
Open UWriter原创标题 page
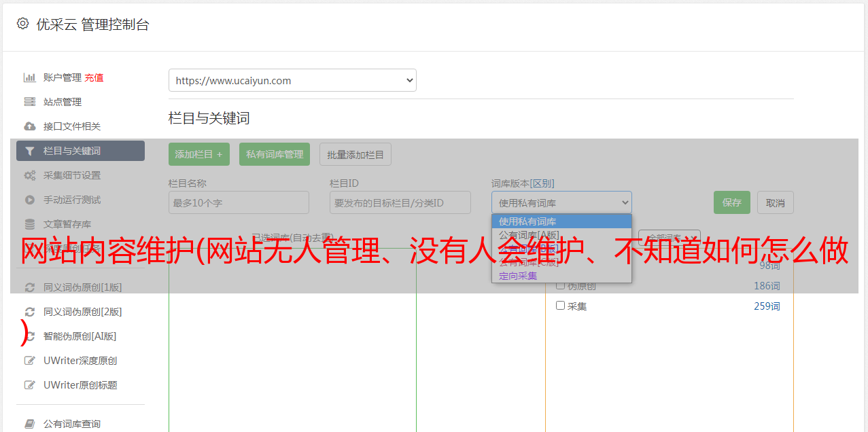point(80,385)
